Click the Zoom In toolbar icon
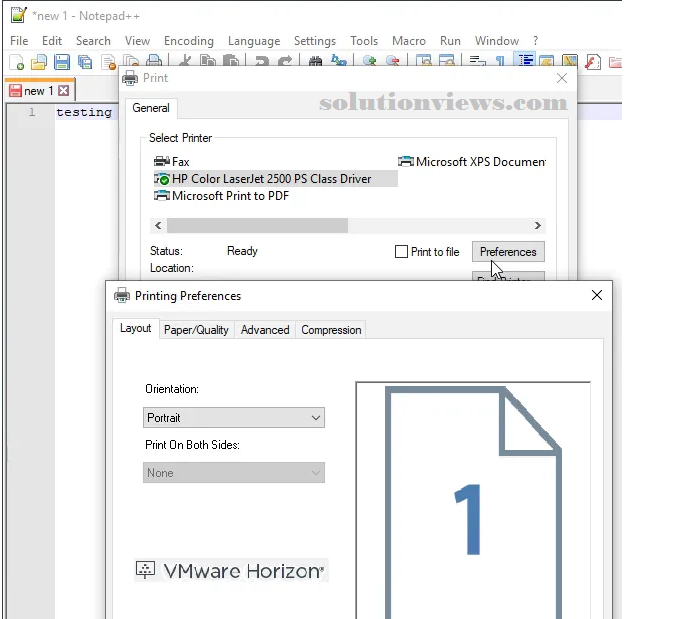The width and height of the screenshot is (683, 619). (369, 60)
